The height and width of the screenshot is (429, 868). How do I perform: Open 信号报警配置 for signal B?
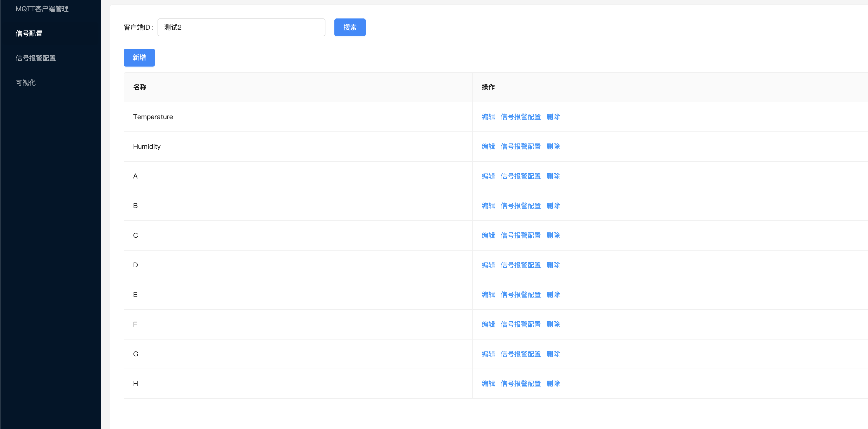pos(520,206)
